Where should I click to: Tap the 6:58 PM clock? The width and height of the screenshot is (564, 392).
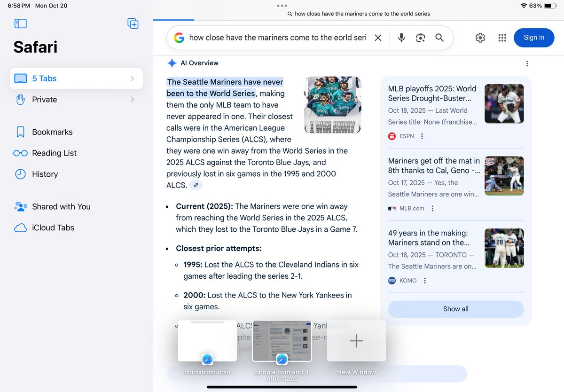[x=19, y=6]
